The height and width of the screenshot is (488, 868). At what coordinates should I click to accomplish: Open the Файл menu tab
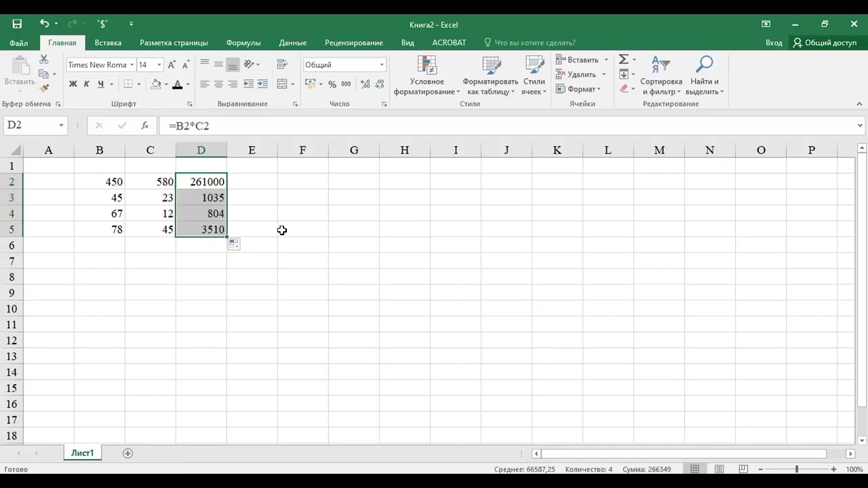pos(18,43)
